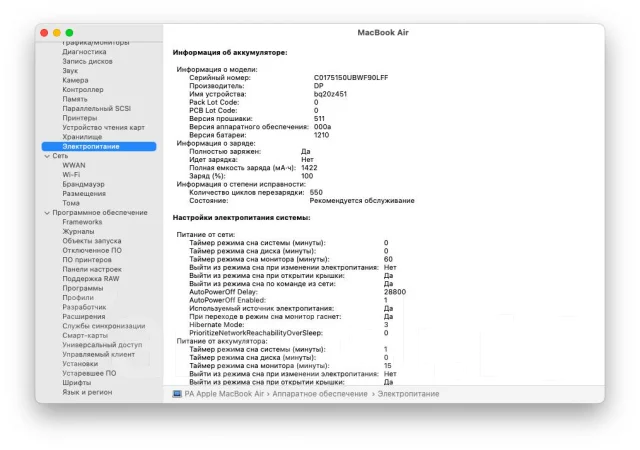Screen dimensions: 640x450
Task: Click the Информация об аккумуляторе heading
Action: click(x=230, y=53)
